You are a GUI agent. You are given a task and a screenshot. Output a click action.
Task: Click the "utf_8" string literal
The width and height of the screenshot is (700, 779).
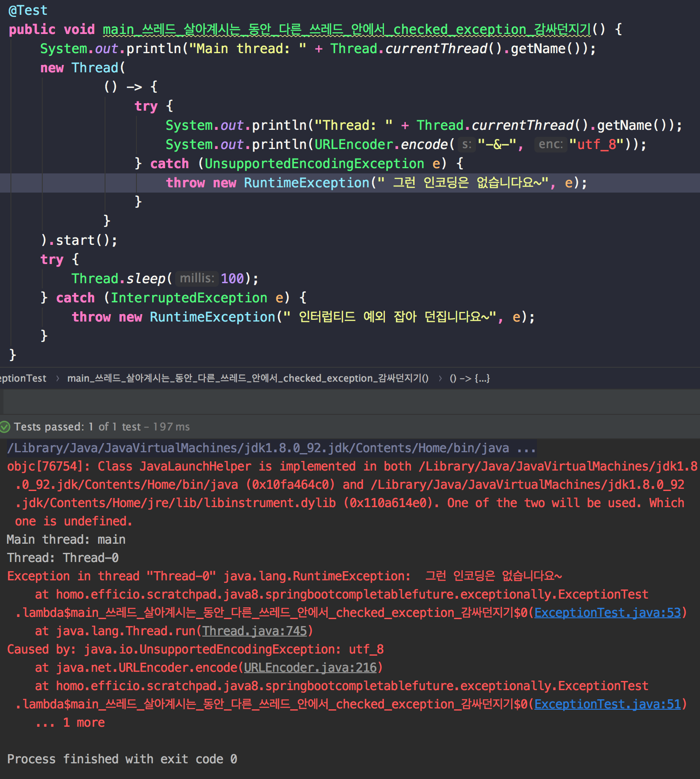tap(596, 144)
